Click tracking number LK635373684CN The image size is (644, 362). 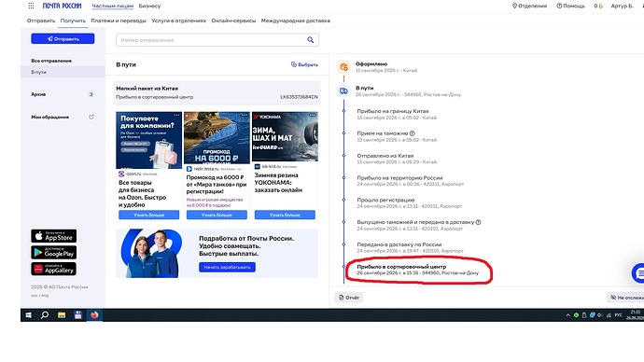pyautogui.click(x=299, y=97)
